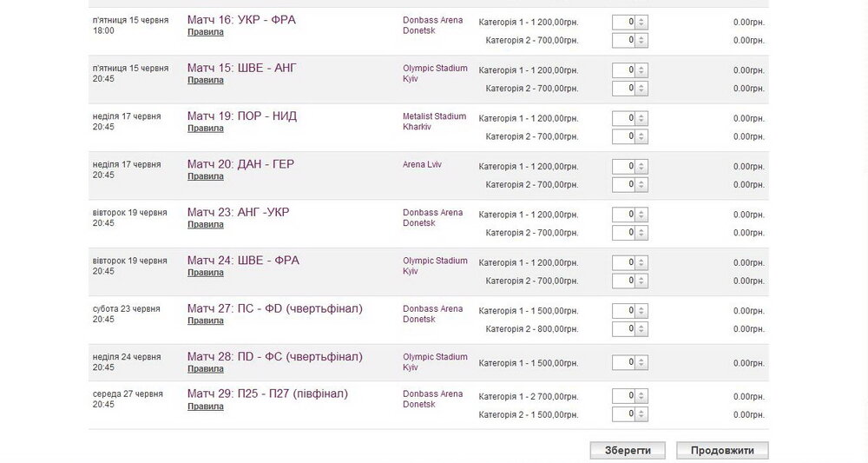Click Категорія 2 stepper arrows for Матч 16

click(x=641, y=41)
